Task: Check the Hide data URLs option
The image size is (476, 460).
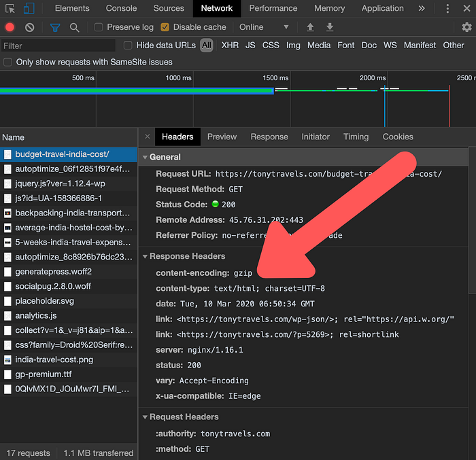Action: [x=128, y=46]
